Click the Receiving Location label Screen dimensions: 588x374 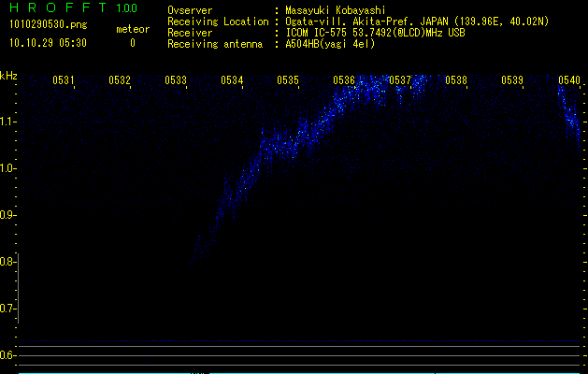218,22
